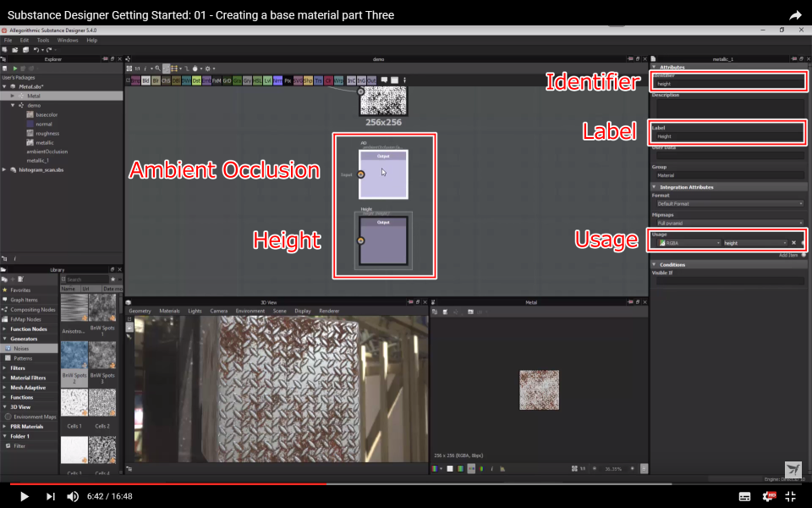Collapse the Integration Attributes section
Viewport: 812px width, 508px height.
click(x=654, y=187)
